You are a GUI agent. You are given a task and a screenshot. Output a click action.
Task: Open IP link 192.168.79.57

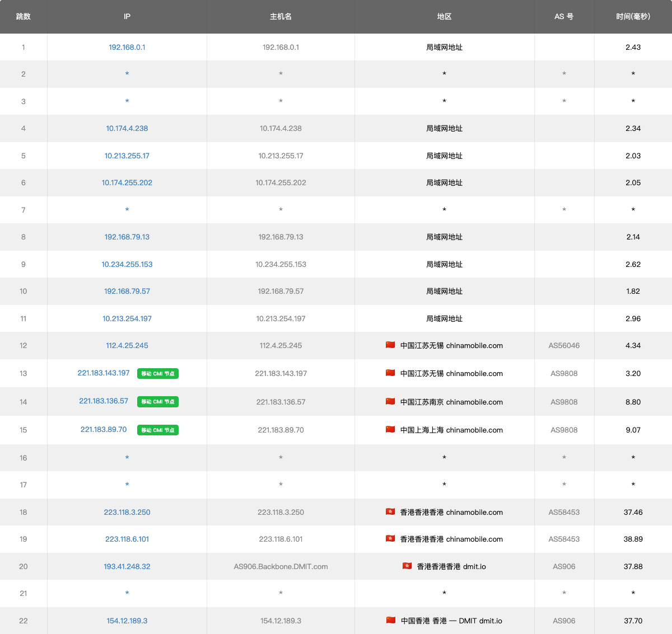(127, 291)
